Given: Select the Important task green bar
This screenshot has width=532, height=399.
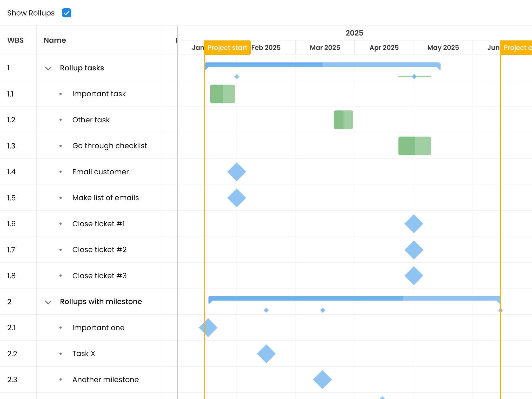Looking at the screenshot, I should click(222, 94).
